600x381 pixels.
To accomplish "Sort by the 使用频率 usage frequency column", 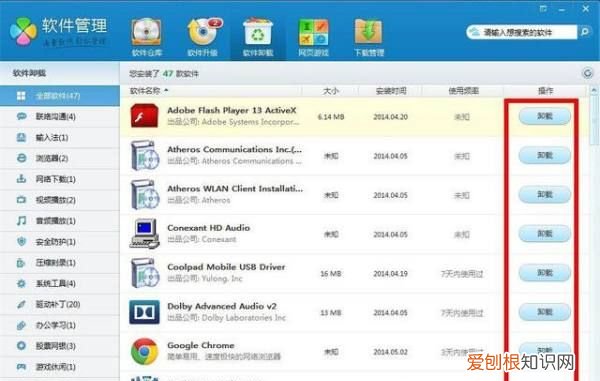I will (x=463, y=91).
